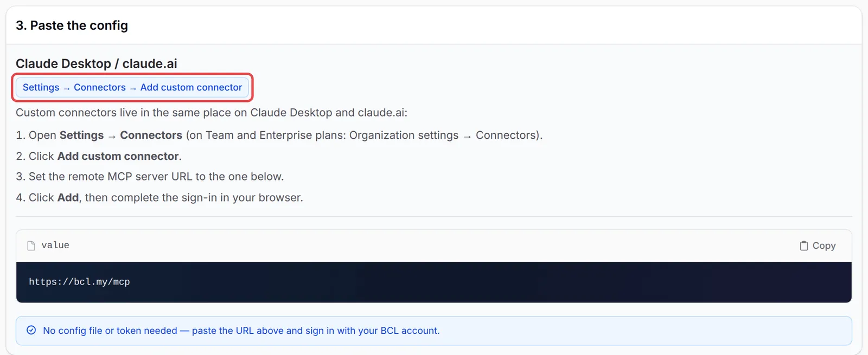
Task: Select the Settings → Connectors → Add custom connector tab
Action: pos(132,87)
